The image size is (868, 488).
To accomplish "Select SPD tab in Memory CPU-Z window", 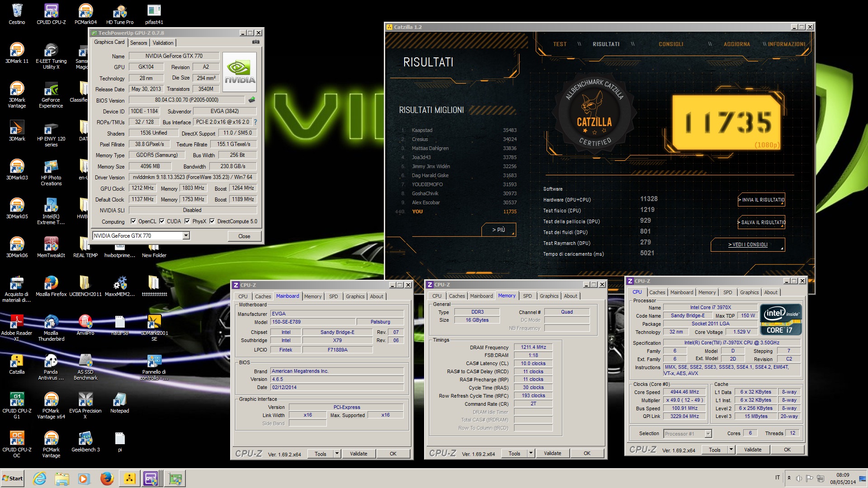I will click(527, 296).
